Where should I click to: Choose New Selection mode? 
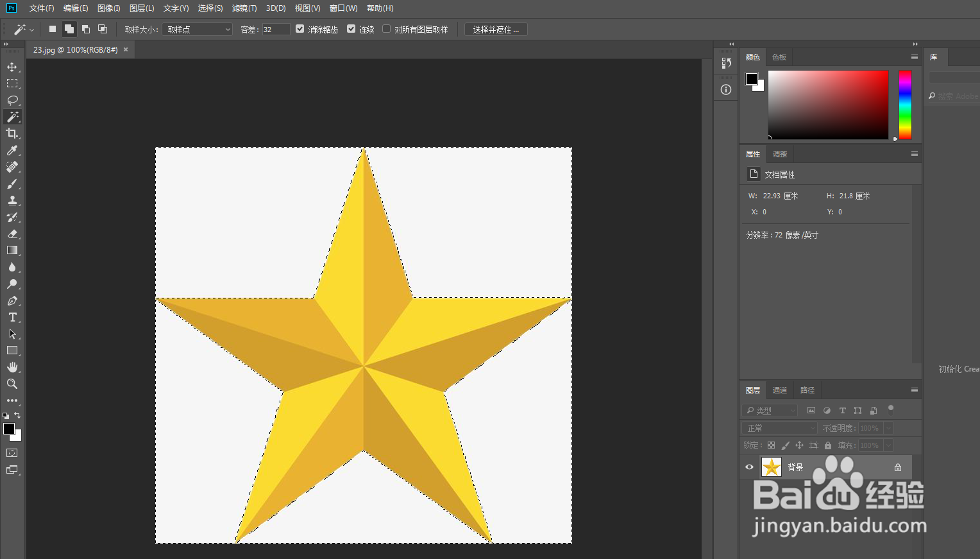click(x=53, y=29)
